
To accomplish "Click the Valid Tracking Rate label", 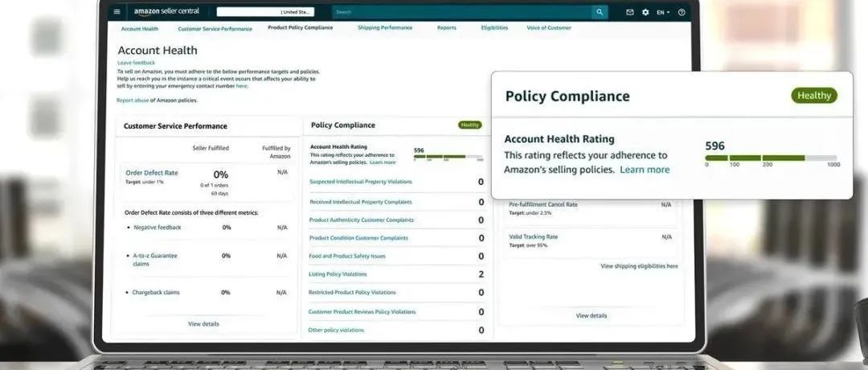I will point(533,236).
